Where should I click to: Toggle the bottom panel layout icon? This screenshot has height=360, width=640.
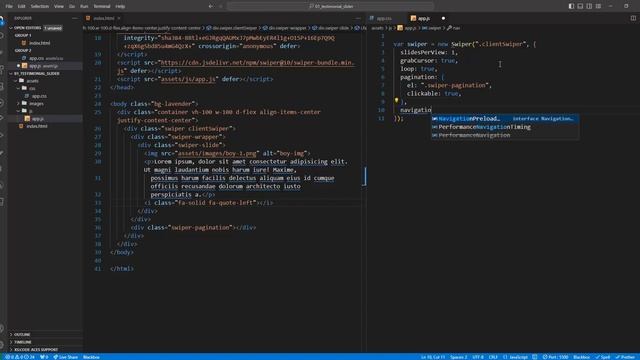tap(580, 6)
